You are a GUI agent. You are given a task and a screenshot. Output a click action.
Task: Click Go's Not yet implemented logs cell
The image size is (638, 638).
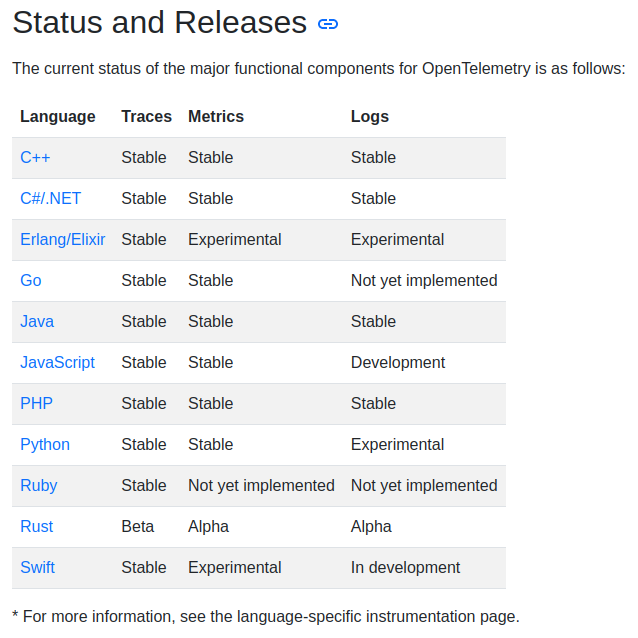pos(424,281)
